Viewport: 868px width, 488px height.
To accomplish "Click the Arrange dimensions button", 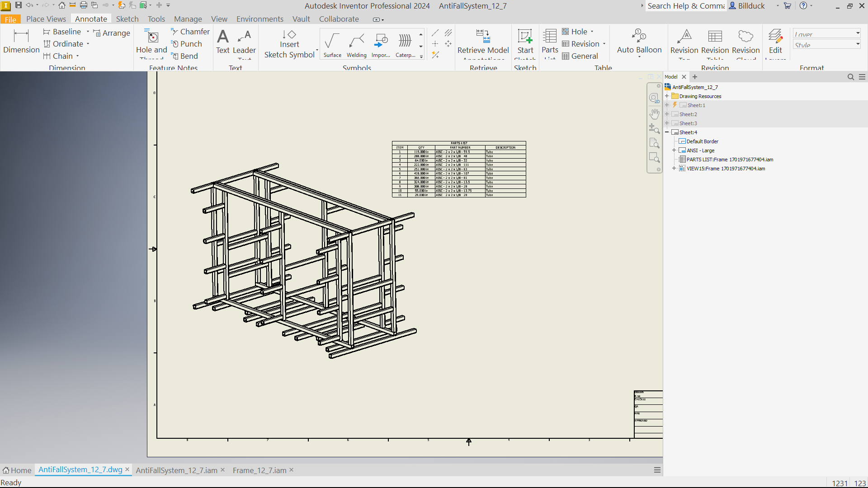I will click(x=111, y=33).
